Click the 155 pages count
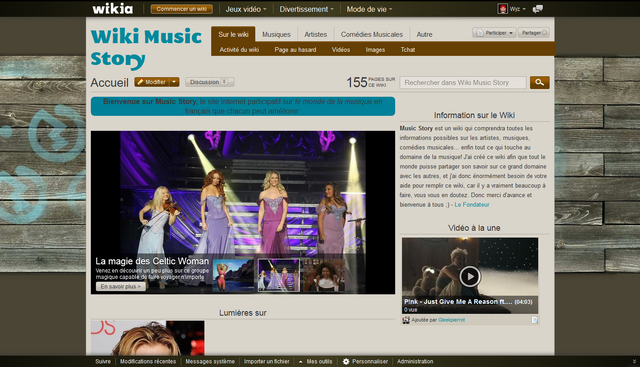Screen dimensions: 640x367 371,82
